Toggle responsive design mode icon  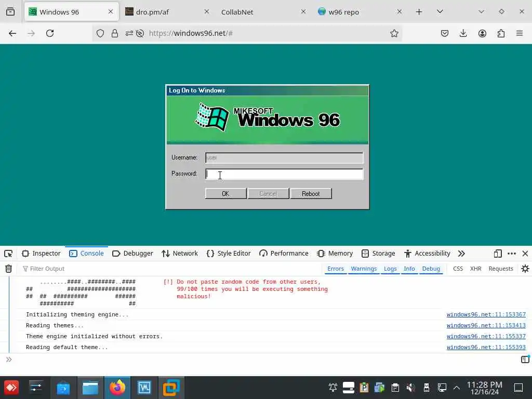[497, 254]
